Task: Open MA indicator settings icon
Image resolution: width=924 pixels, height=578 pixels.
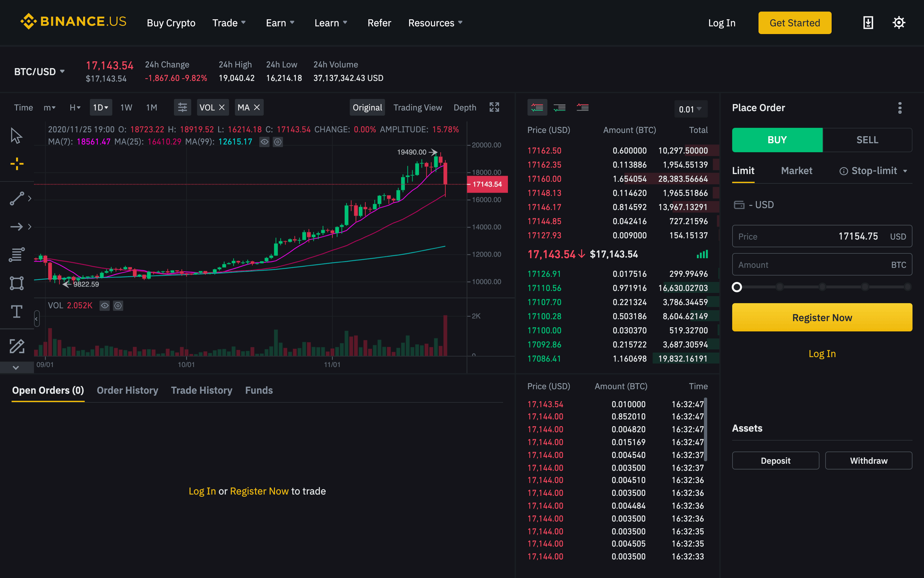Action: coord(278,142)
